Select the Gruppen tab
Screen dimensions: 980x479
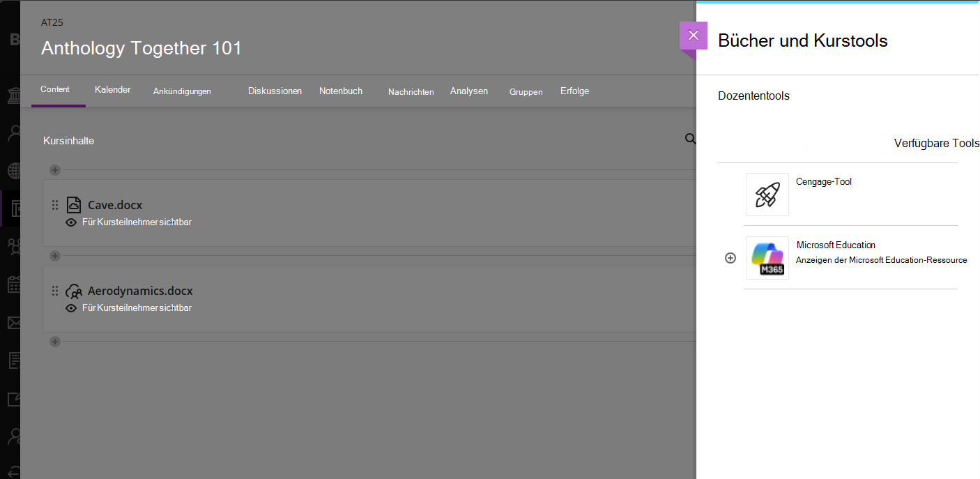pos(526,92)
